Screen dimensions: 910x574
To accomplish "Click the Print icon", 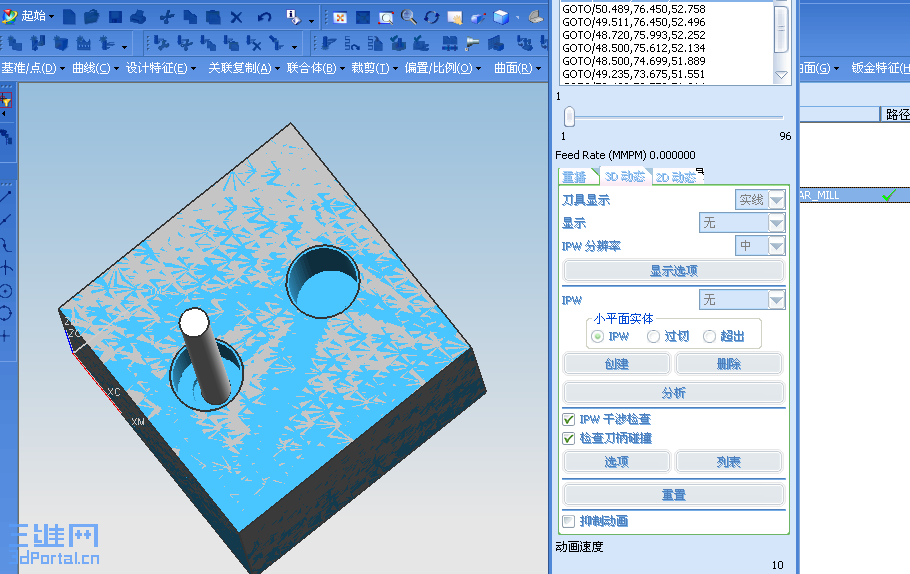I will pos(138,17).
